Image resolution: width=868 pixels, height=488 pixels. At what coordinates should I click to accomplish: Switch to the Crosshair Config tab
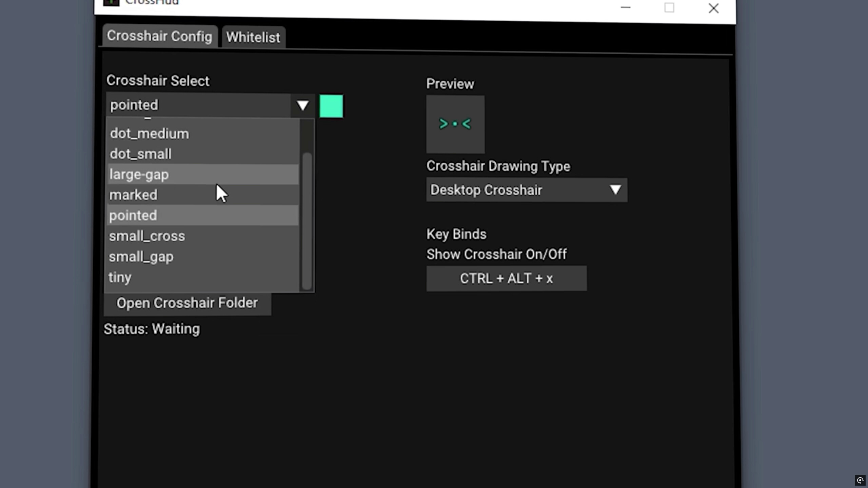point(160,36)
